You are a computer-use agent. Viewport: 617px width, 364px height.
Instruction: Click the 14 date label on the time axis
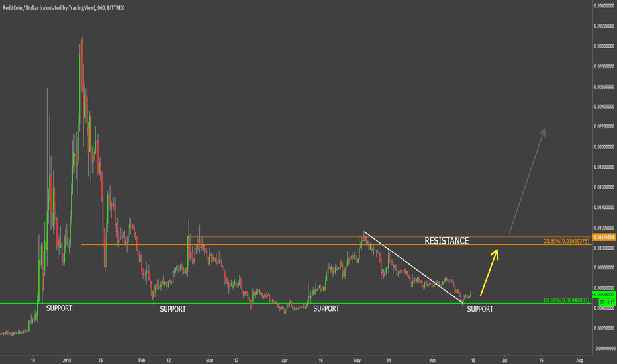click(x=389, y=360)
